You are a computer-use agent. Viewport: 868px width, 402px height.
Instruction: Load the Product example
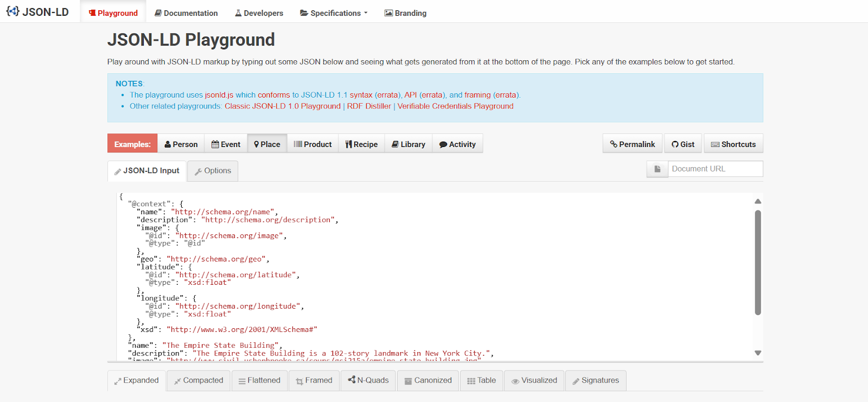point(312,144)
